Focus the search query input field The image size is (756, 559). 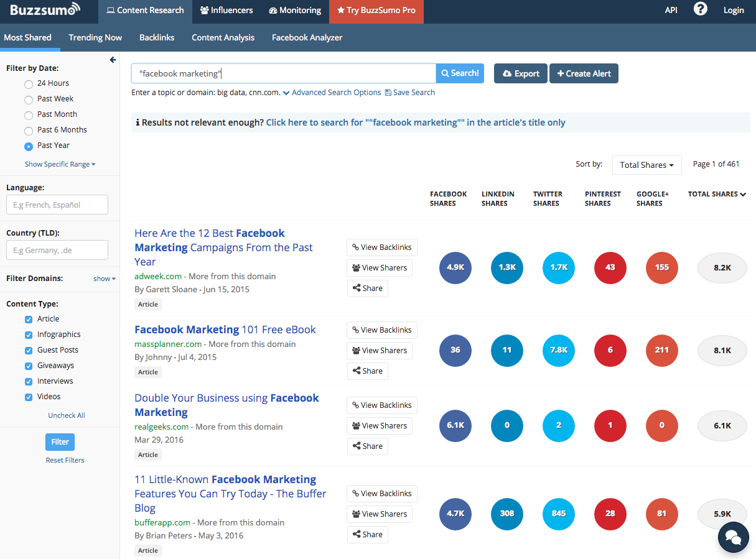[x=284, y=73]
